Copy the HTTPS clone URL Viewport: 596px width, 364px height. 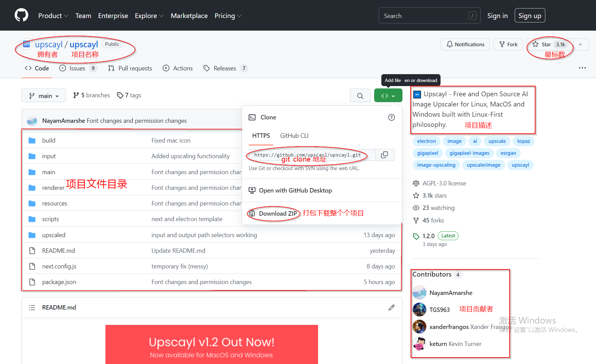tap(384, 155)
